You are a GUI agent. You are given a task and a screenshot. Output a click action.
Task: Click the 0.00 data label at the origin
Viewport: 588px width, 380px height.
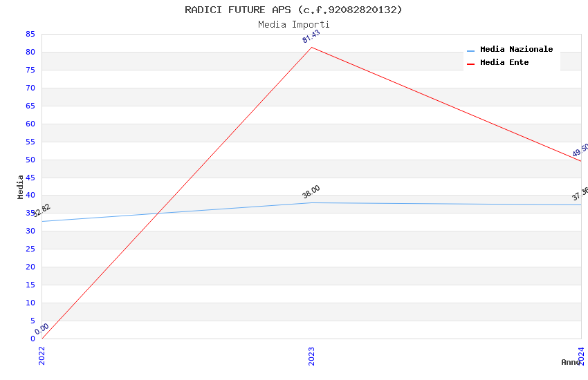pyautogui.click(x=42, y=329)
